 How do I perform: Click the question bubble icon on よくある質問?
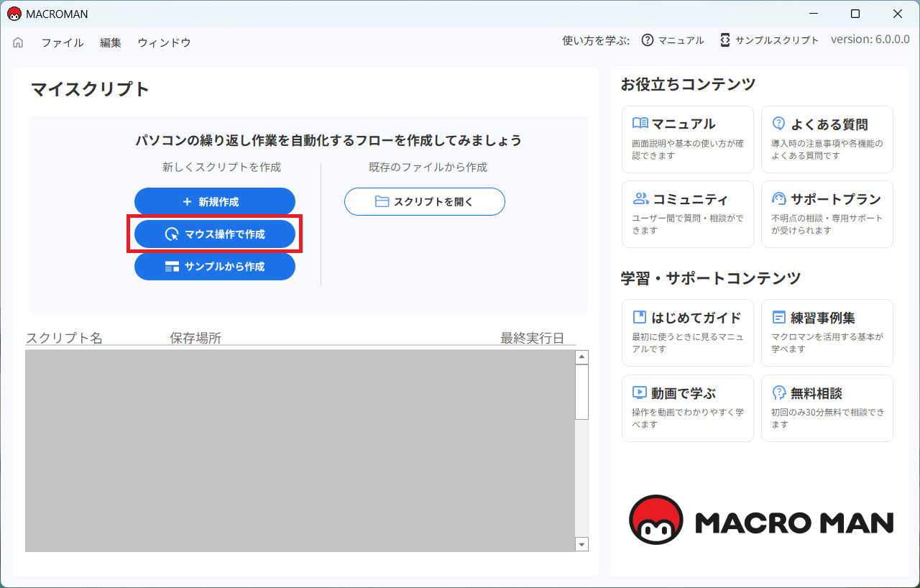coord(778,124)
